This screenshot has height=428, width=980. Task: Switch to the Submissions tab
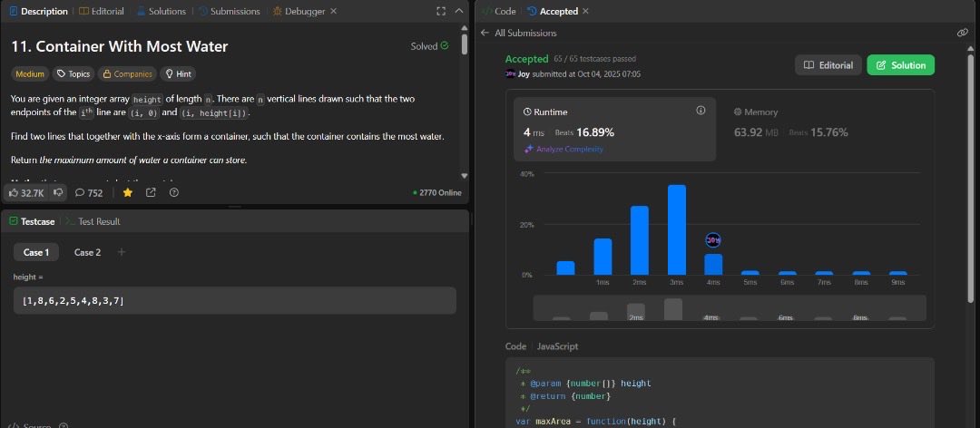click(229, 11)
